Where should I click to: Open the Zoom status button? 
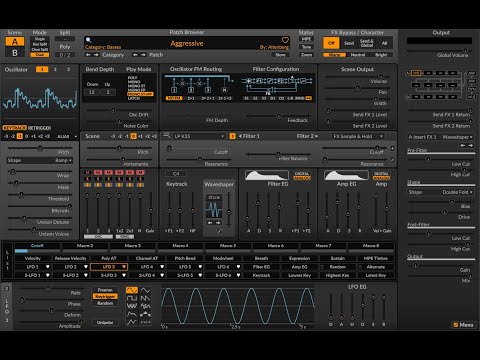[306, 55]
